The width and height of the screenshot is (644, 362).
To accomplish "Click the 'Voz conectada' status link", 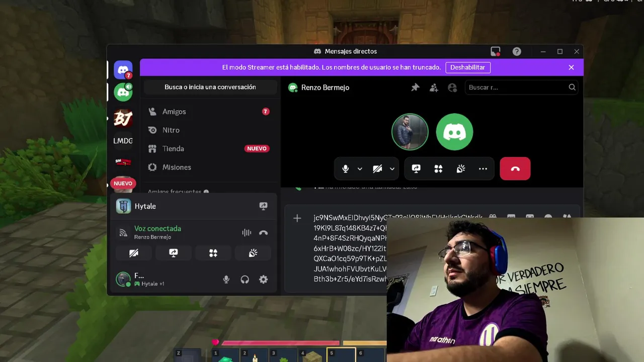I will 157,229.
